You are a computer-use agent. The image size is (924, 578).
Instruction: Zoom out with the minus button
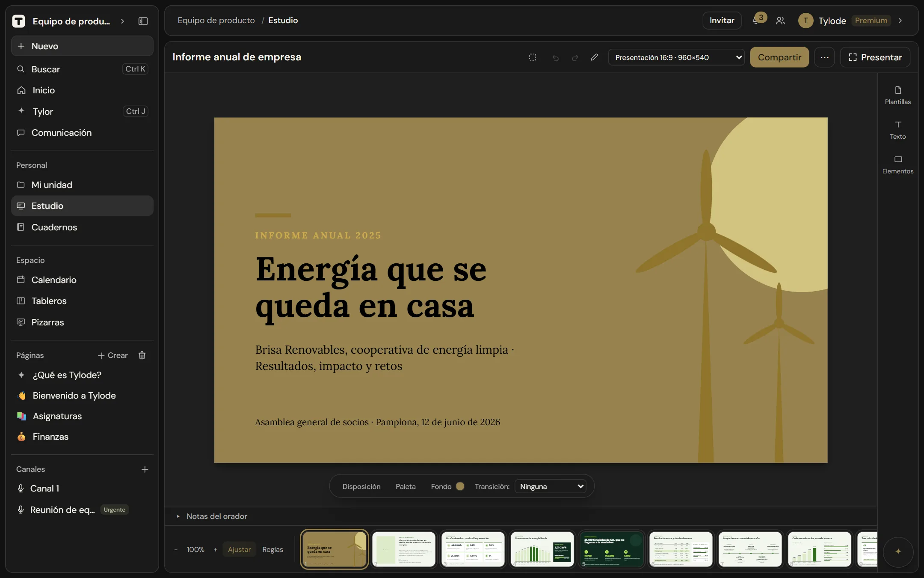(176, 549)
